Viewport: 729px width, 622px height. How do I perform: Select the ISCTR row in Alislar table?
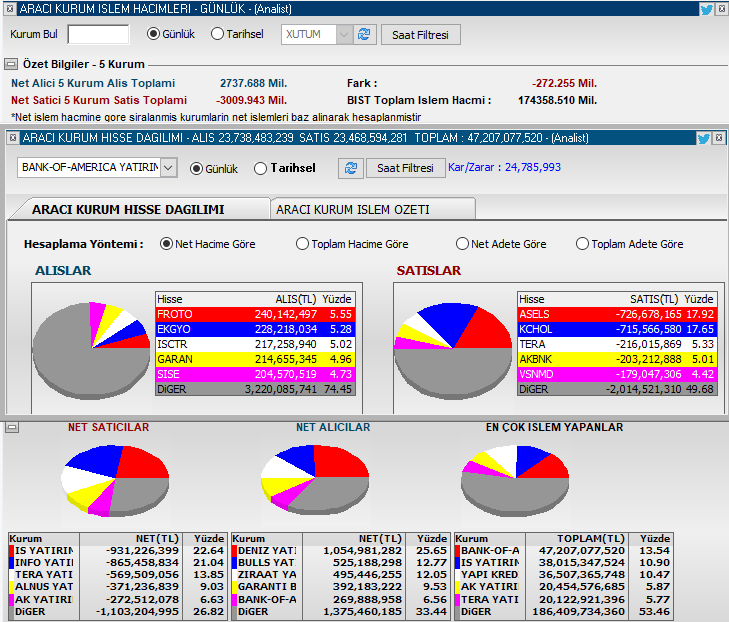click(x=255, y=344)
